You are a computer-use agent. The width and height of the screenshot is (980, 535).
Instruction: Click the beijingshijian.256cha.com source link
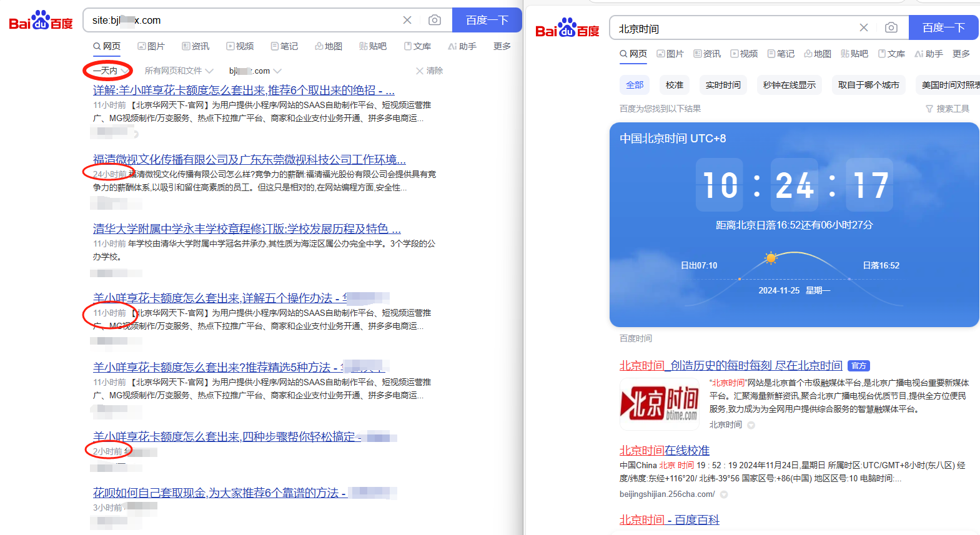[667, 494]
